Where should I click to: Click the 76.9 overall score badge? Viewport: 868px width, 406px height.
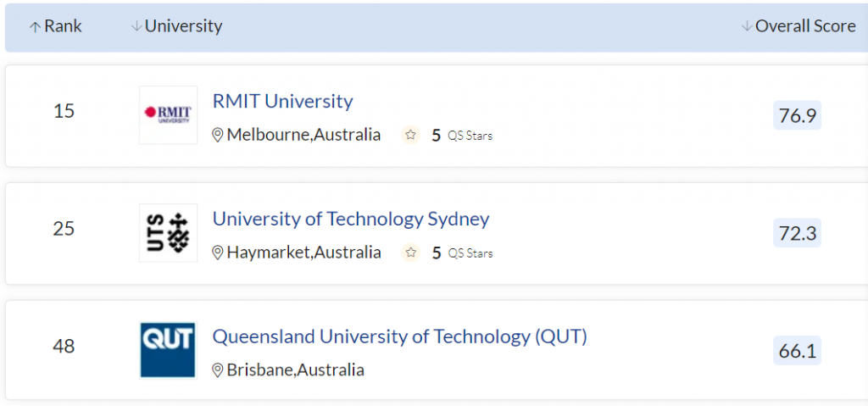pyautogui.click(x=797, y=115)
